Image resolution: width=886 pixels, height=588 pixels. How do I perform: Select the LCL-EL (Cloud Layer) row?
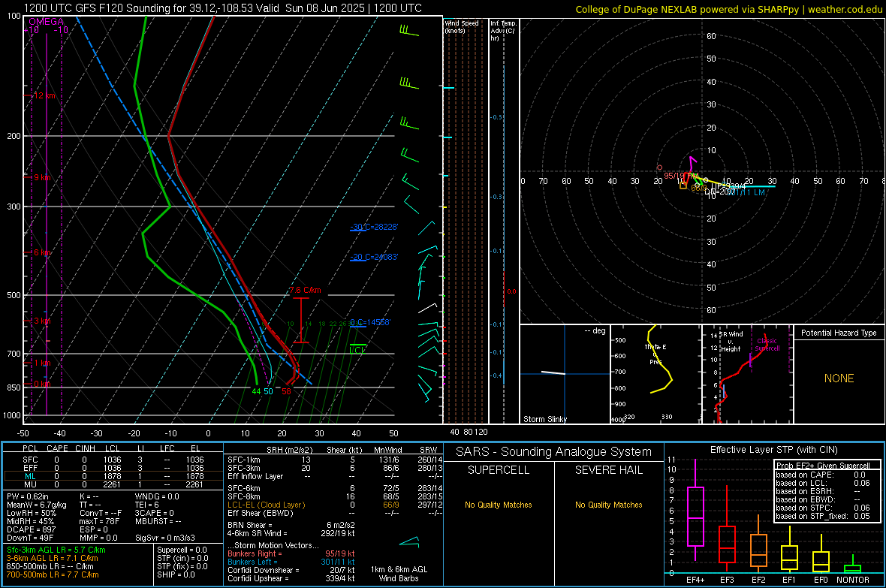[x=335, y=505]
